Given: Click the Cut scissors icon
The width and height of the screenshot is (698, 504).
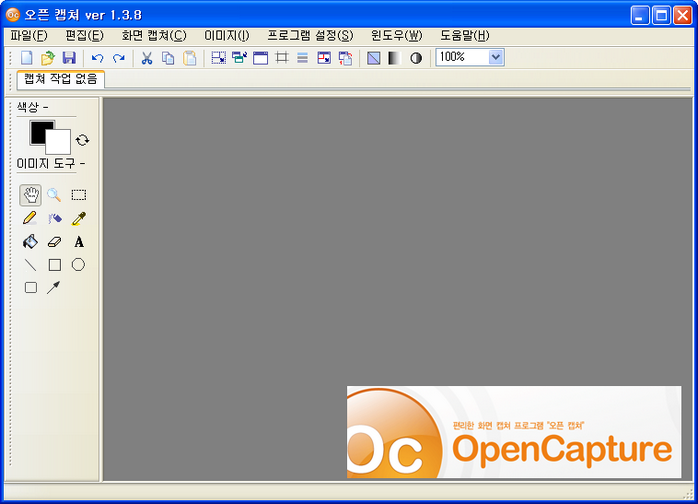Looking at the screenshot, I should tap(147, 58).
